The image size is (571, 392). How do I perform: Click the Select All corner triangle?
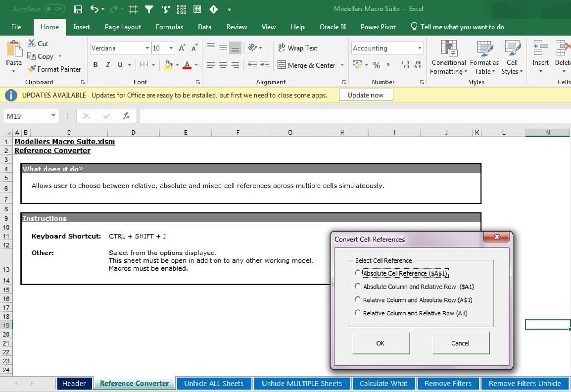8,133
